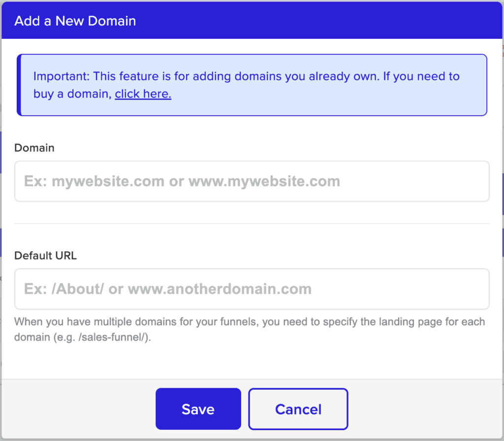Open the 'click here' buy domain link
This screenshot has width=504, height=441.
143,94
